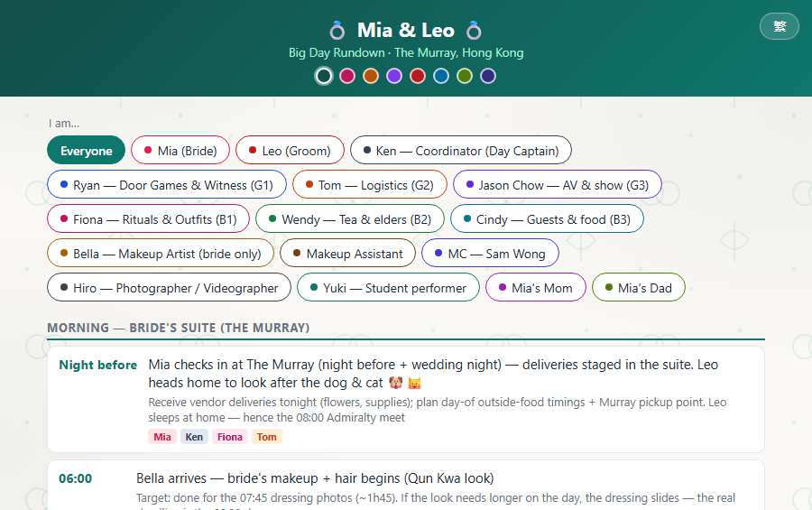This screenshot has width=812, height=510.
Task: Click the 'Morning — Bride's Suite' section heading
Action: coord(178,328)
